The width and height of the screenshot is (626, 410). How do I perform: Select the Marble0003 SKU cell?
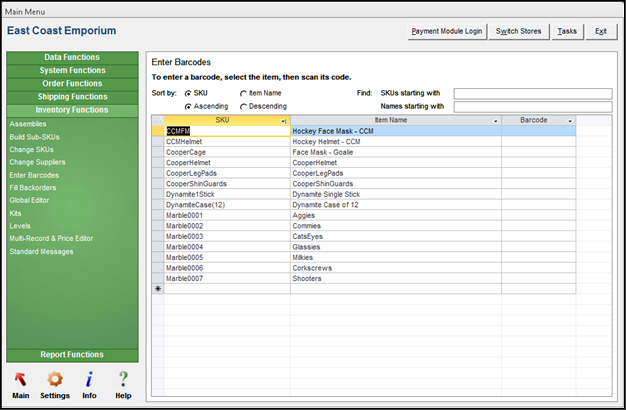point(227,236)
